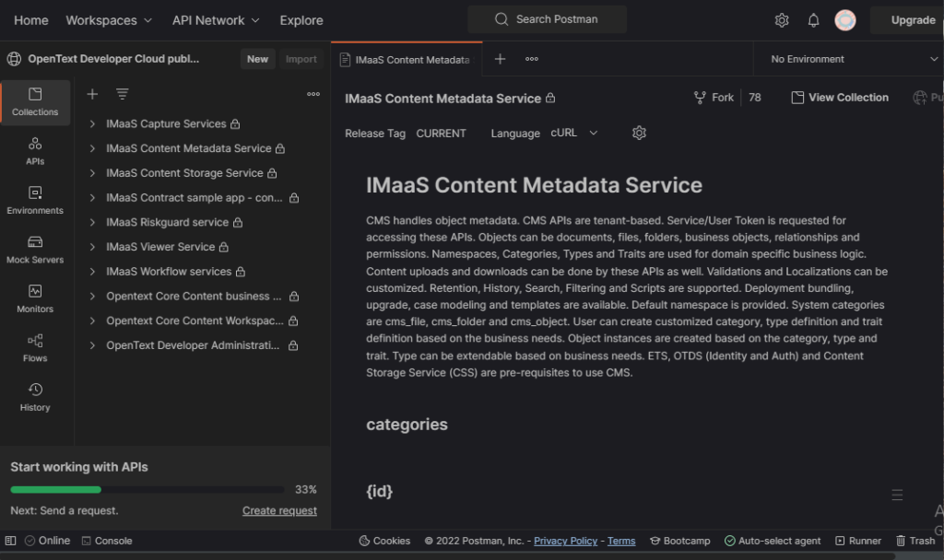Switch to IMaaS Content Metadata tab
The width and height of the screenshot is (944, 560).
406,60
